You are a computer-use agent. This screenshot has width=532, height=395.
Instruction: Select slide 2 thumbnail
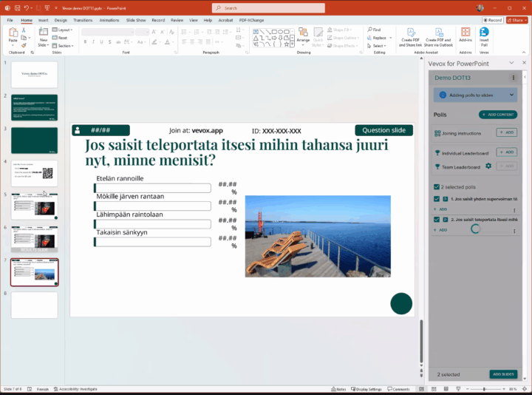[34, 108]
